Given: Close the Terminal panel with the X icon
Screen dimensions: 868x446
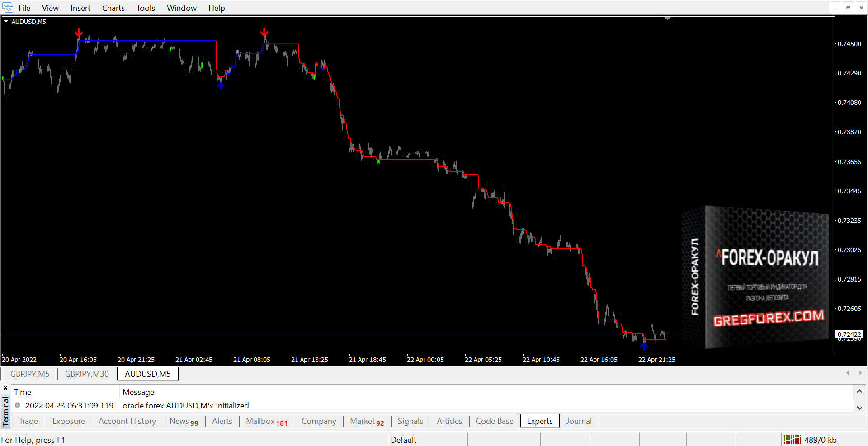Looking at the screenshot, I should pyautogui.click(x=5, y=388).
